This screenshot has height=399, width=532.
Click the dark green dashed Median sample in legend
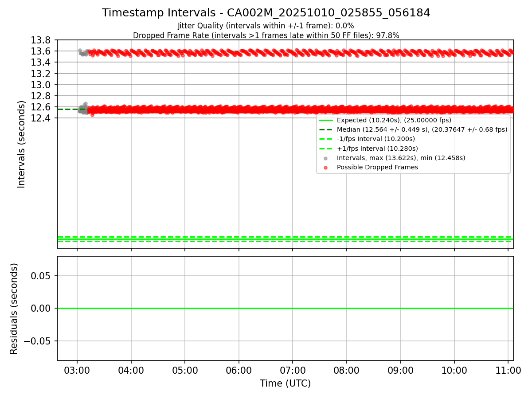tap(326, 129)
